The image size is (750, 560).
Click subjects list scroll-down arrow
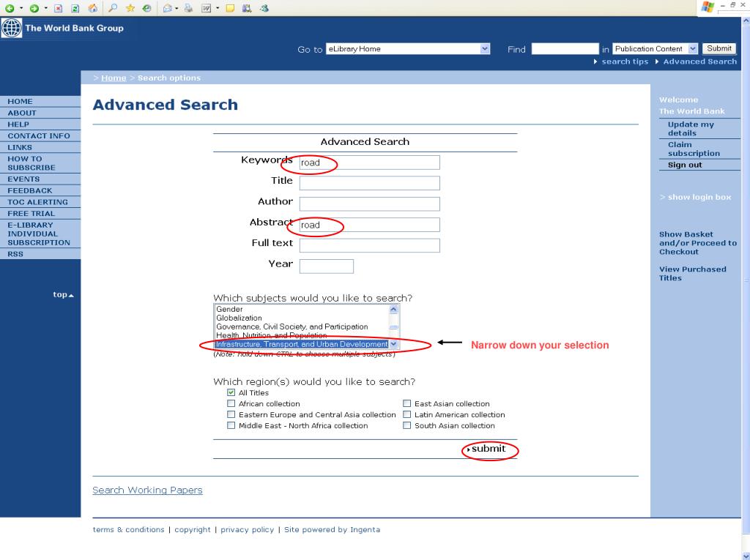click(x=393, y=344)
